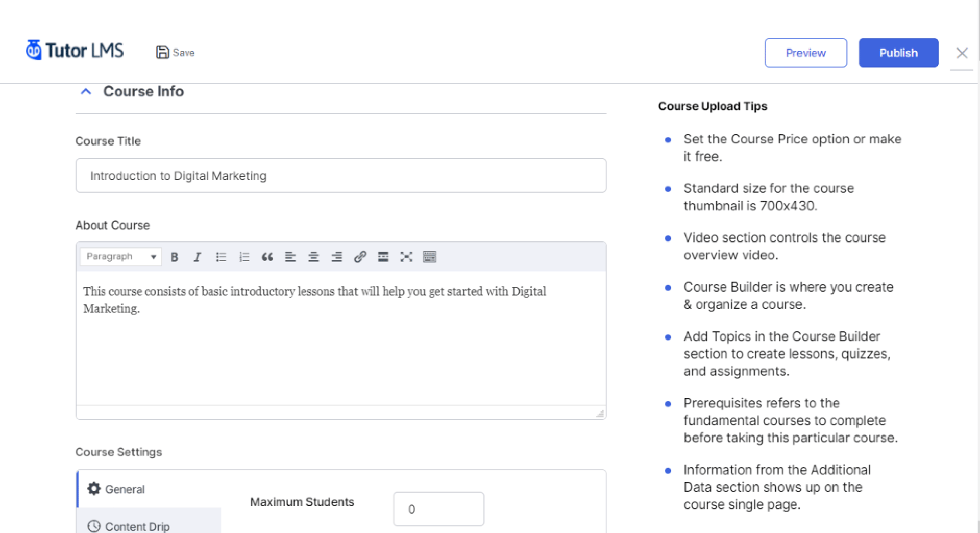
Task: Apply blockquote formatting
Action: click(x=267, y=257)
